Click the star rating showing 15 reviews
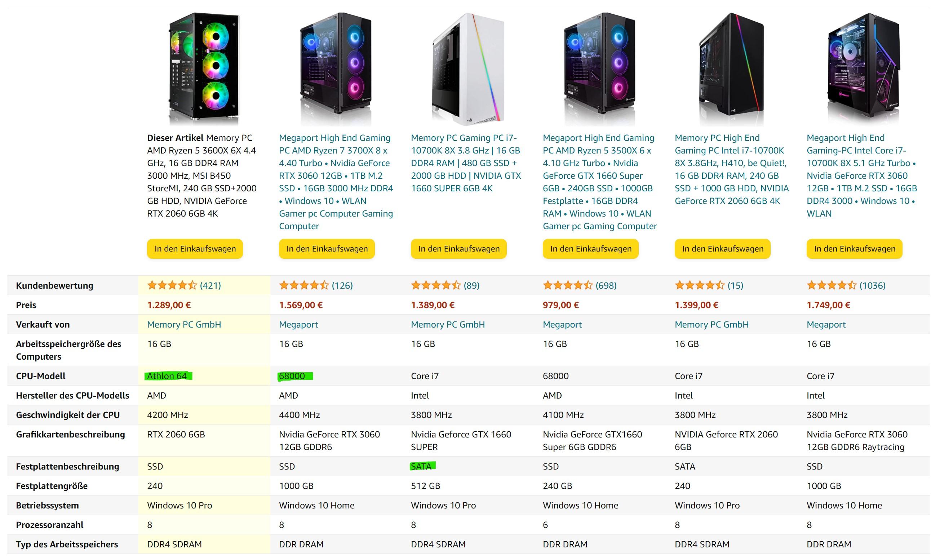Viewport: 931px width, 560px height. 699,285
